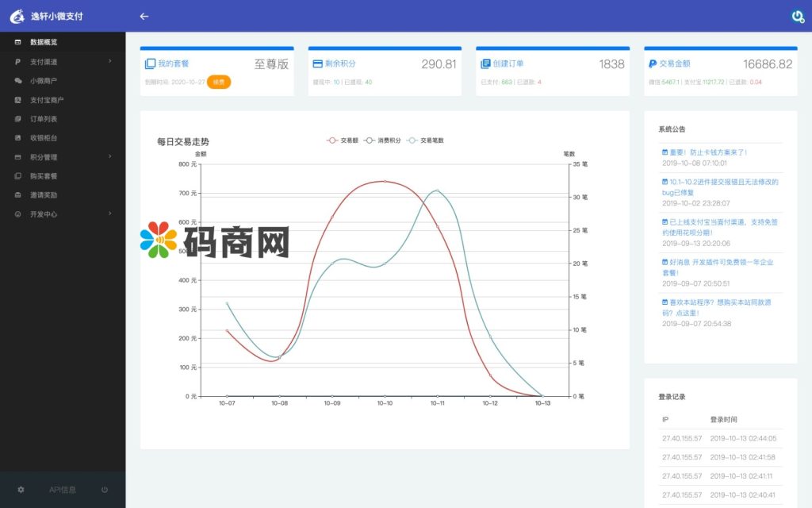
Task: Open settings gear at sidebar bottom
Action: coord(21,489)
